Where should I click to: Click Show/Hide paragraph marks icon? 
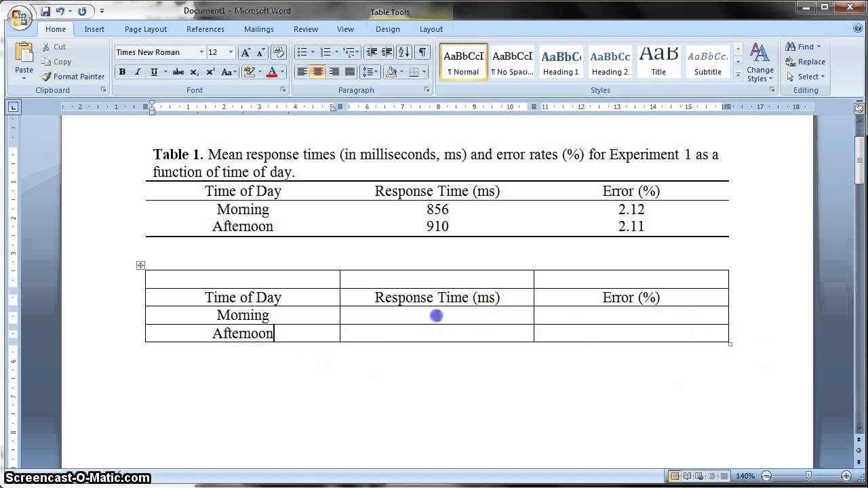coord(422,52)
